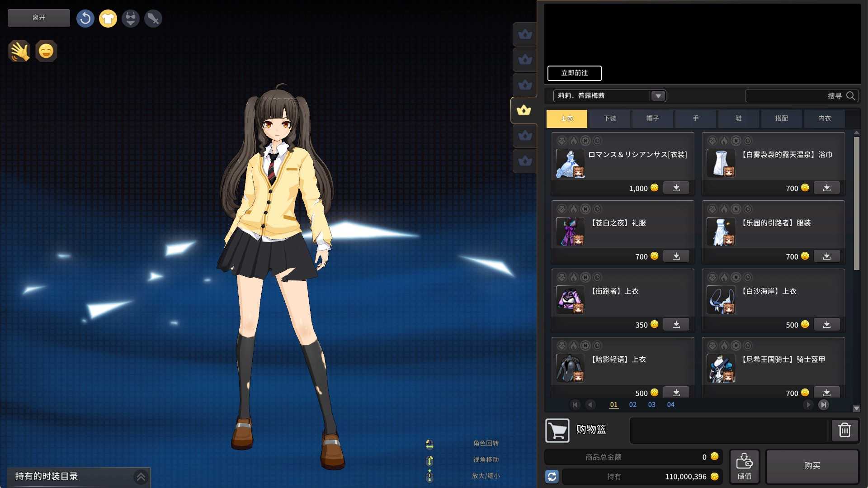Image resolution: width=868 pixels, height=488 pixels.
Task: Add 【街跑者】上衣 to basket via download icon
Action: 676,324
